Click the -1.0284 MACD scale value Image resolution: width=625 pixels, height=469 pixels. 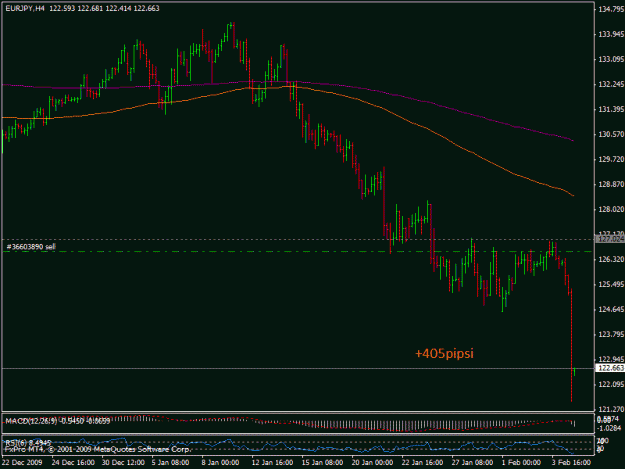click(x=609, y=428)
